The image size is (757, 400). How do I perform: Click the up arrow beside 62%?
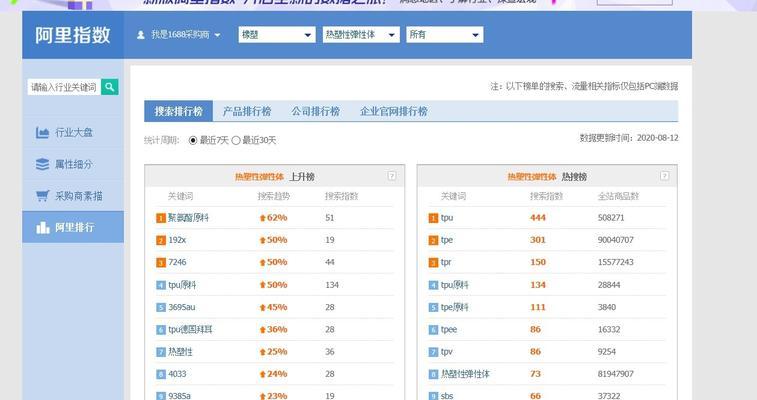click(263, 218)
